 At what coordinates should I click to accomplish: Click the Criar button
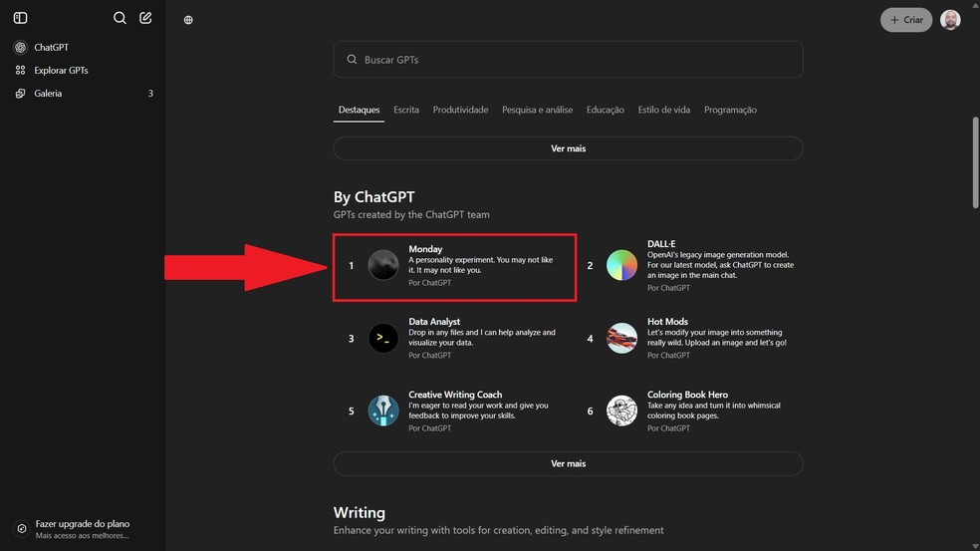point(906,20)
